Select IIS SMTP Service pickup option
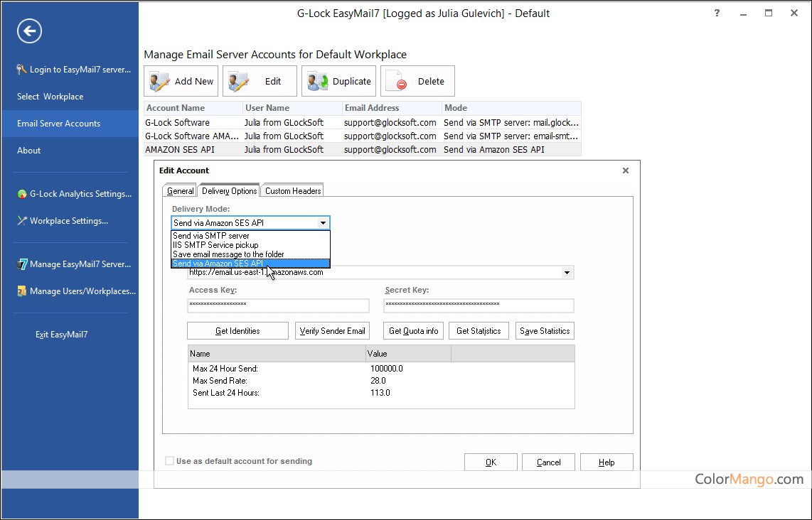 pyautogui.click(x=215, y=245)
